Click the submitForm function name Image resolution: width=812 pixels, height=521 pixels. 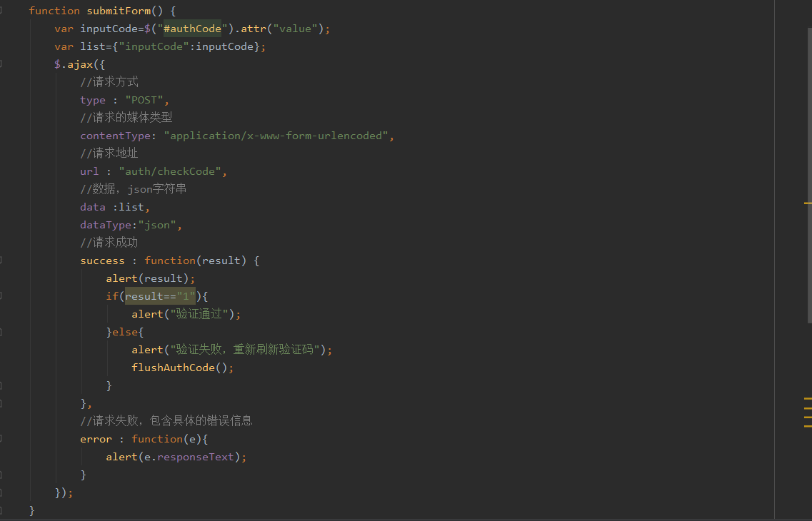coord(119,11)
